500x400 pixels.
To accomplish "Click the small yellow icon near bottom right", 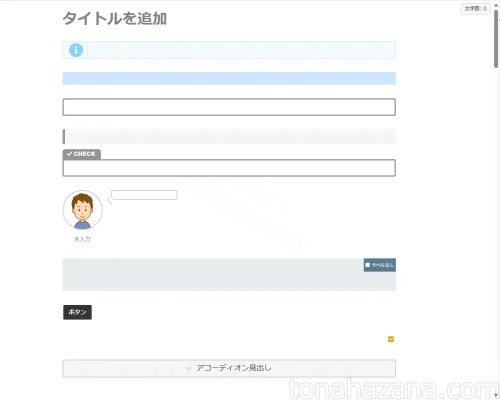I will pos(391,339).
